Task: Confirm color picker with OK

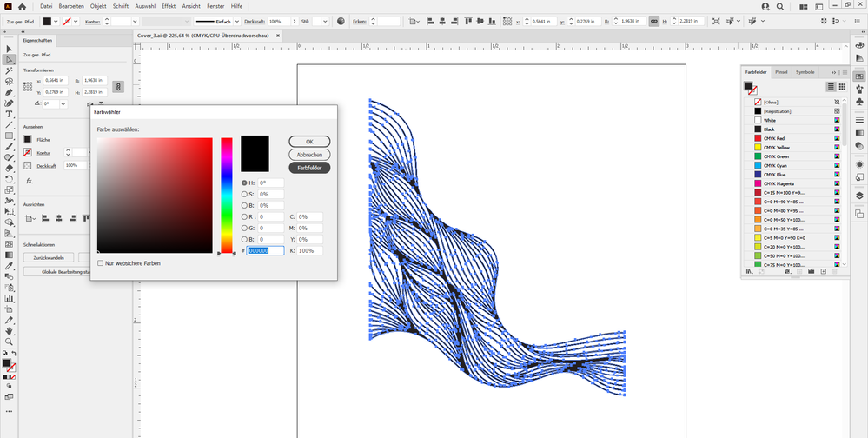Action: tap(309, 141)
